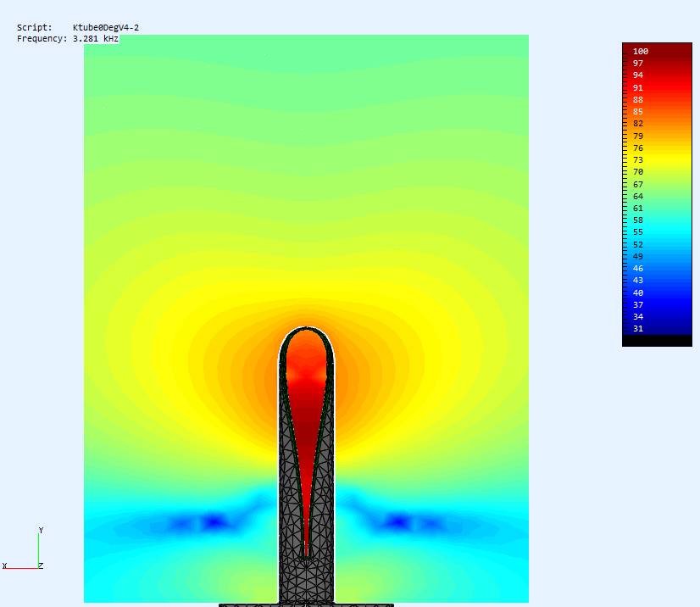700x607 pixels.
Task: Click the 43 label on color legend
Action: point(638,281)
